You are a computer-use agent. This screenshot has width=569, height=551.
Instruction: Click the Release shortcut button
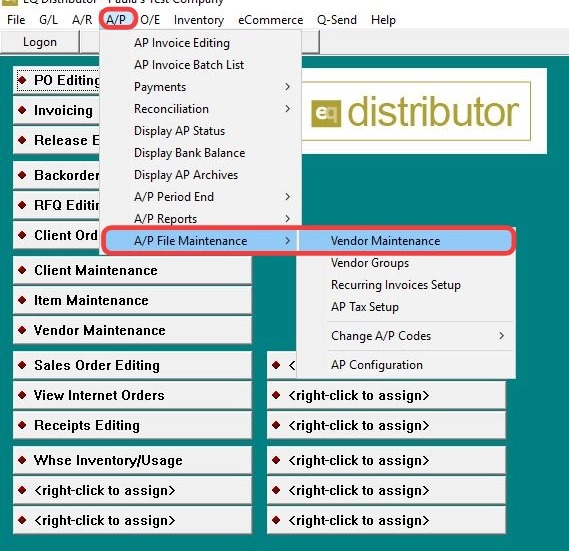click(x=57, y=140)
